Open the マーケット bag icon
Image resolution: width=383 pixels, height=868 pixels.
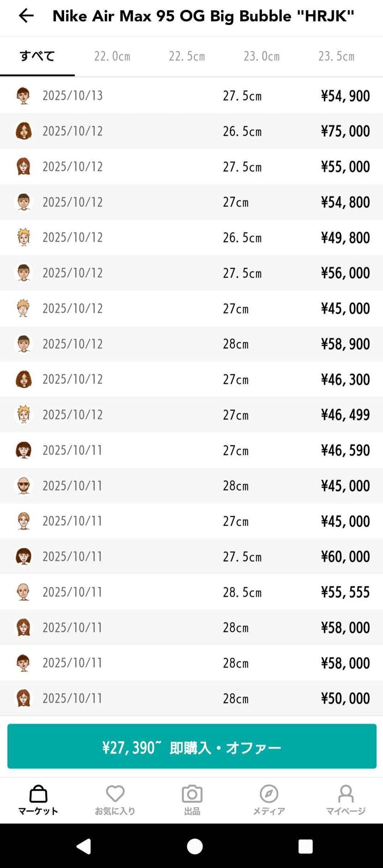pyautogui.click(x=38, y=794)
